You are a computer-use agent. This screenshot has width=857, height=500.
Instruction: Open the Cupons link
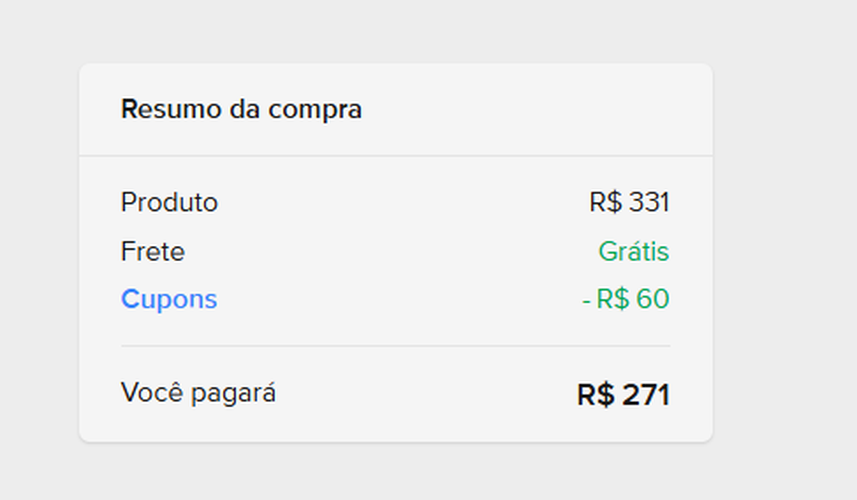[169, 299]
